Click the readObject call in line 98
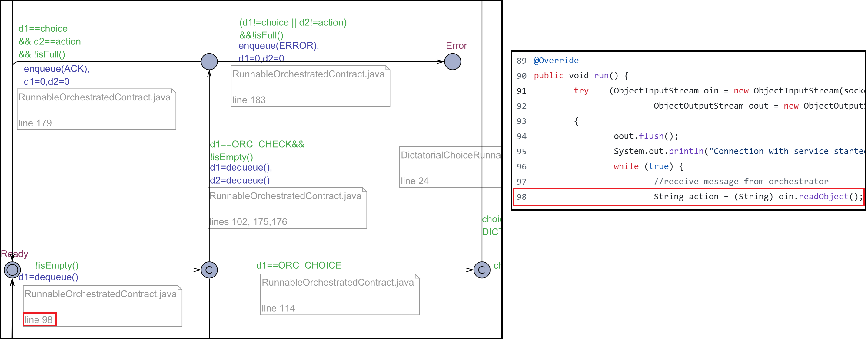The width and height of the screenshot is (868, 344). pyautogui.click(x=823, y=197)
